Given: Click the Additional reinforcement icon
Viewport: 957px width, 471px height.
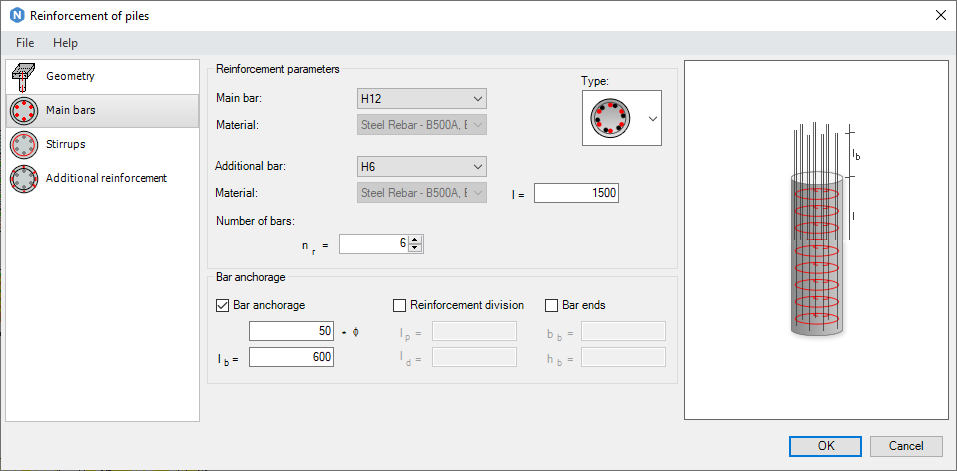Looking at the screenshot, I should (23, 179).
